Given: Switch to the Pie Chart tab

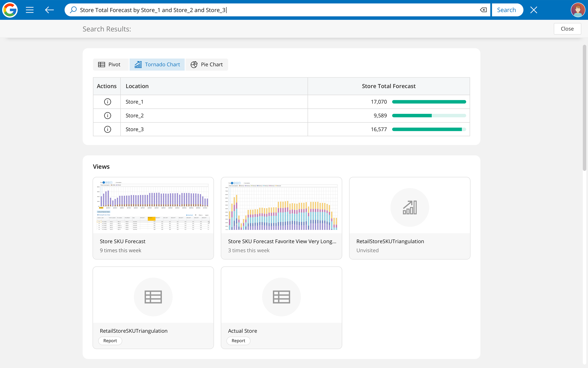Looking at the screenshot, I should point(207,64).
